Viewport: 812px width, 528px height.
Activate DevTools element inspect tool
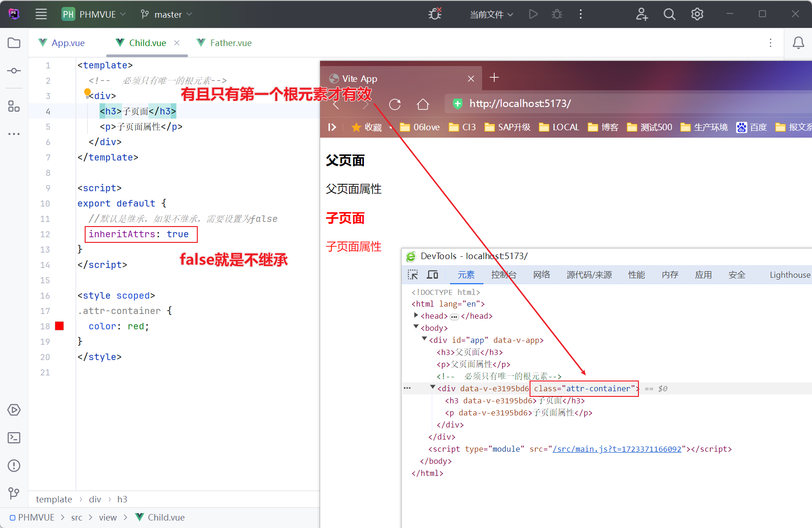pyautogui.click(x=413, y=274)
